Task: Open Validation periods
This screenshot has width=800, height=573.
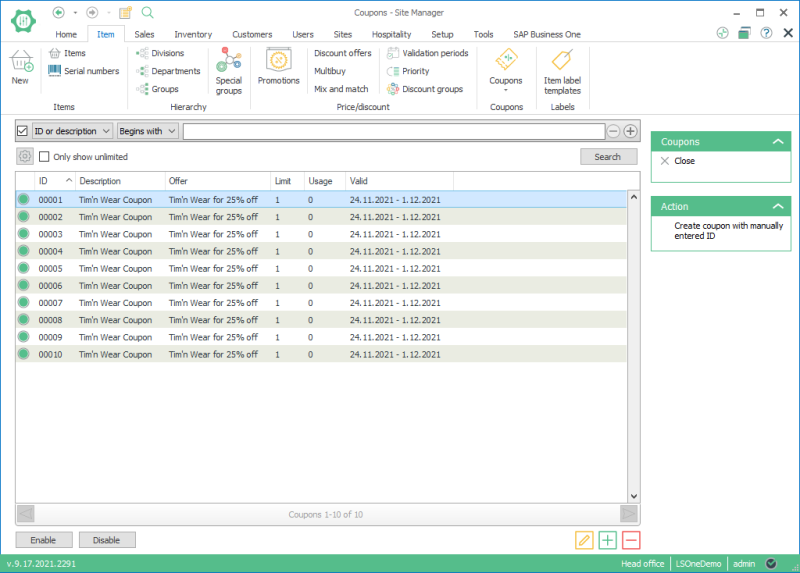Action: pos(428,53)
